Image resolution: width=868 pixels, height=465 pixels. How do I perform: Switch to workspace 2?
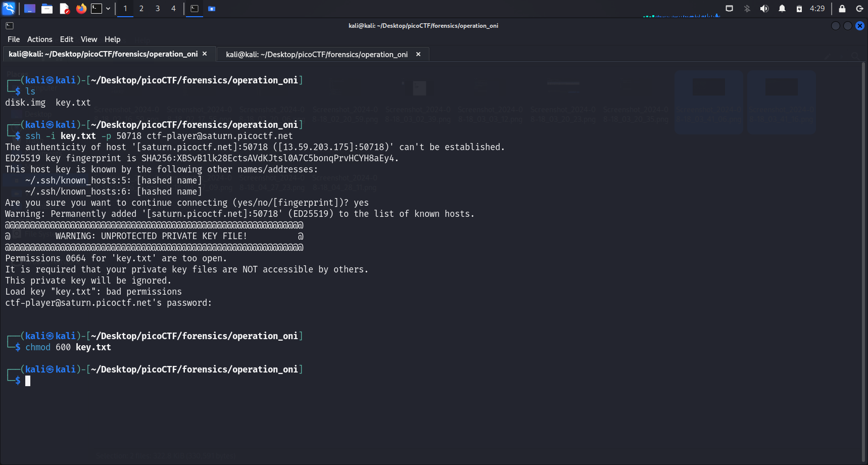141,9
